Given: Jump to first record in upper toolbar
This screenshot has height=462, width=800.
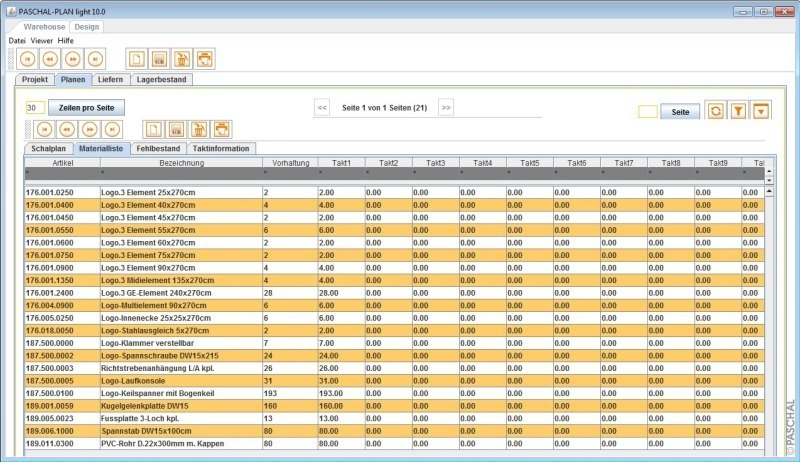Looking at the screenshot, I should click(x=28, y=59).
